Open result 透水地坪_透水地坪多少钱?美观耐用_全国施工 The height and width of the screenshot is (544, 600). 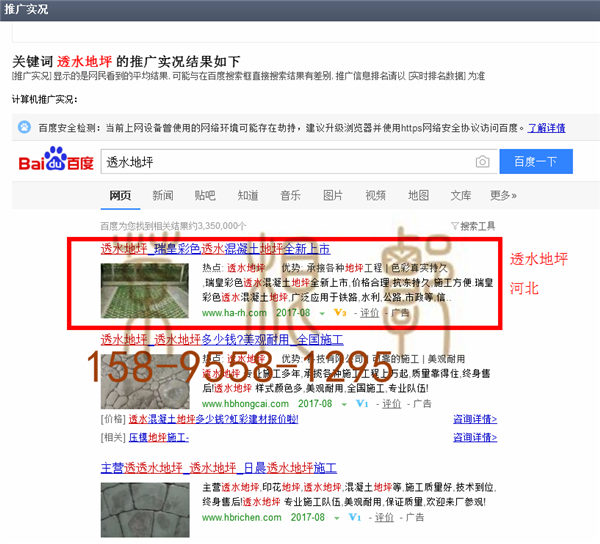click(222, 339)
